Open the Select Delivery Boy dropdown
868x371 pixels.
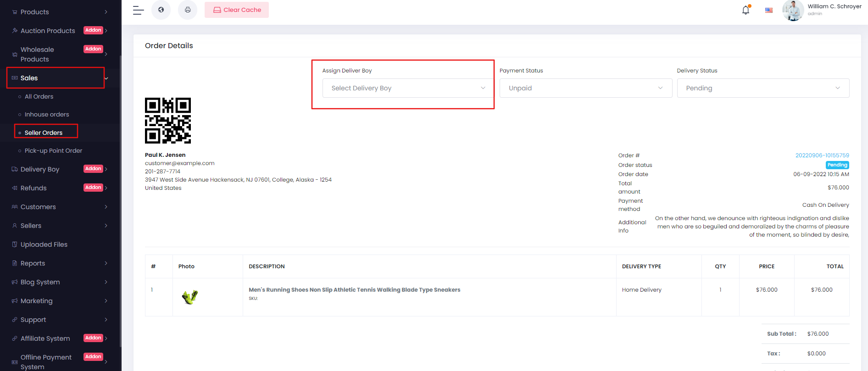click(x=408, y=88)
